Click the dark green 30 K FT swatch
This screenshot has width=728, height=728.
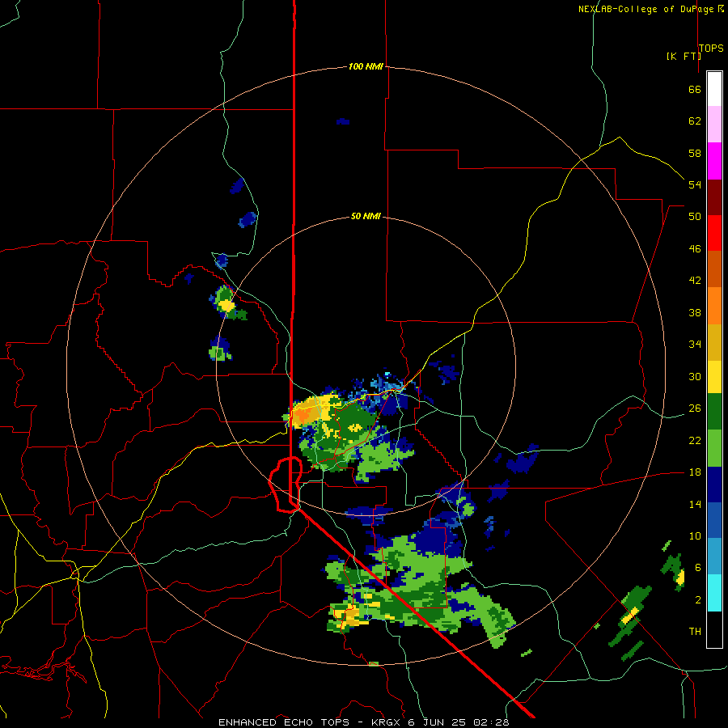(x=714, y=412)
